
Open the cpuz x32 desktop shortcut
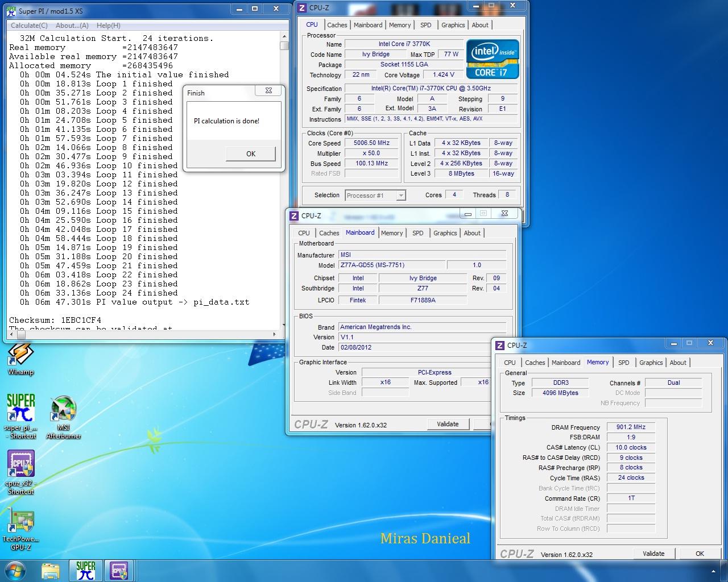tap(21, 472)
